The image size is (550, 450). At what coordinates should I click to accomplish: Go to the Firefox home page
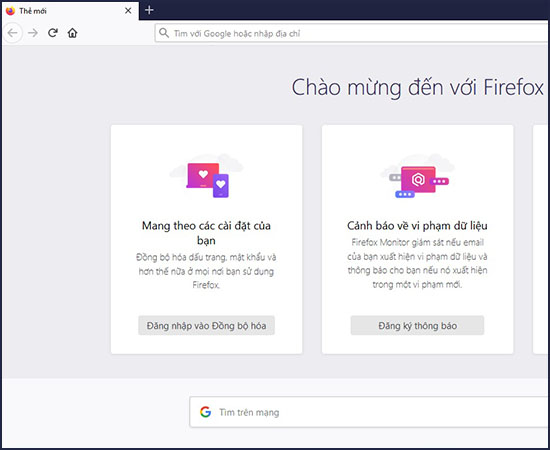(x=73, y=33)
